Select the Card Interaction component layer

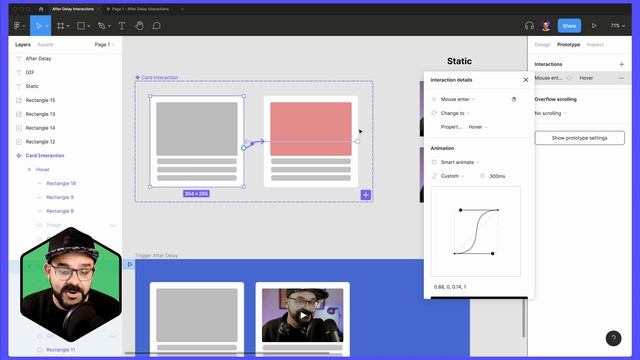point(45,156)
